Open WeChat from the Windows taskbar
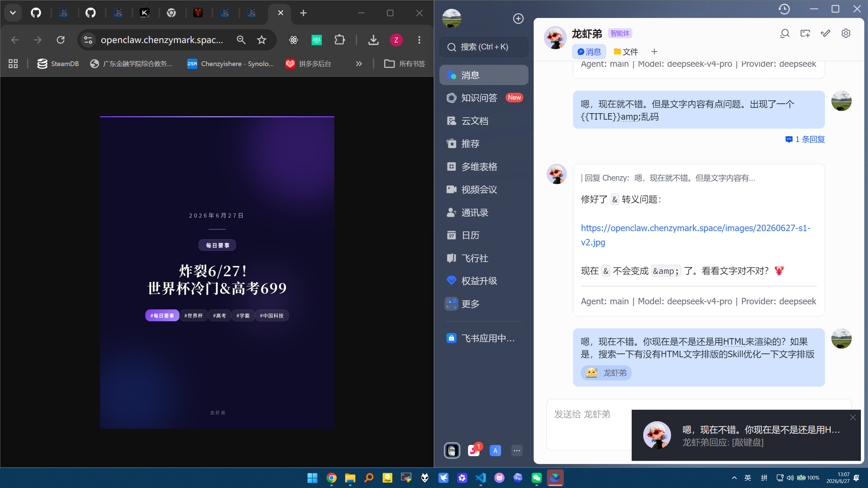868x488 pixels. tap(536, 478)
